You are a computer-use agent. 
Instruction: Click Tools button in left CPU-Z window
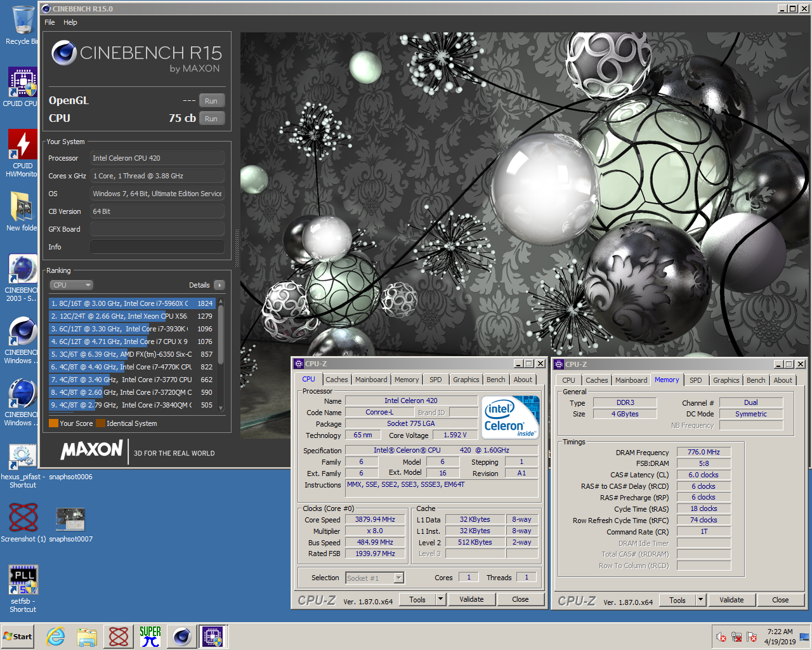coord(417,599)
